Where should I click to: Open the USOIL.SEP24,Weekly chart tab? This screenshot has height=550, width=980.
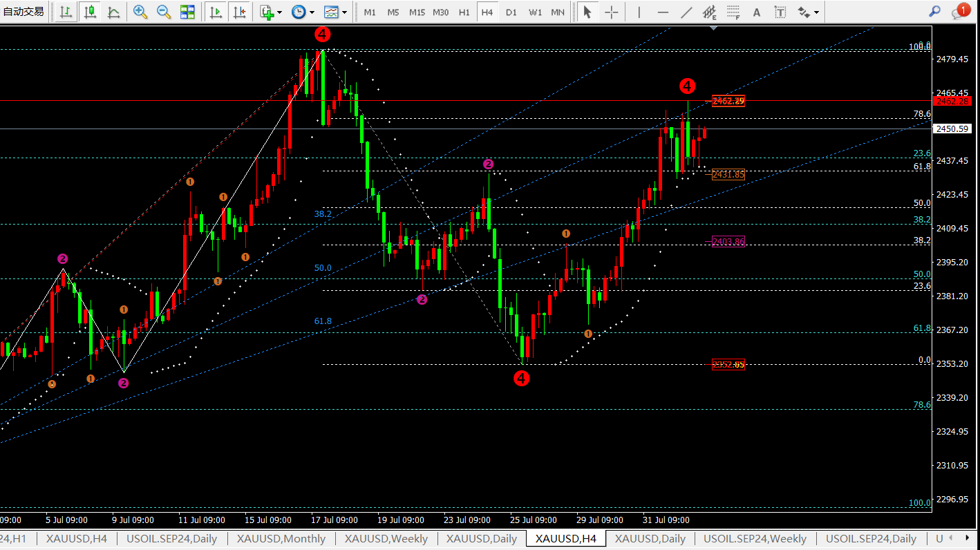755,539
